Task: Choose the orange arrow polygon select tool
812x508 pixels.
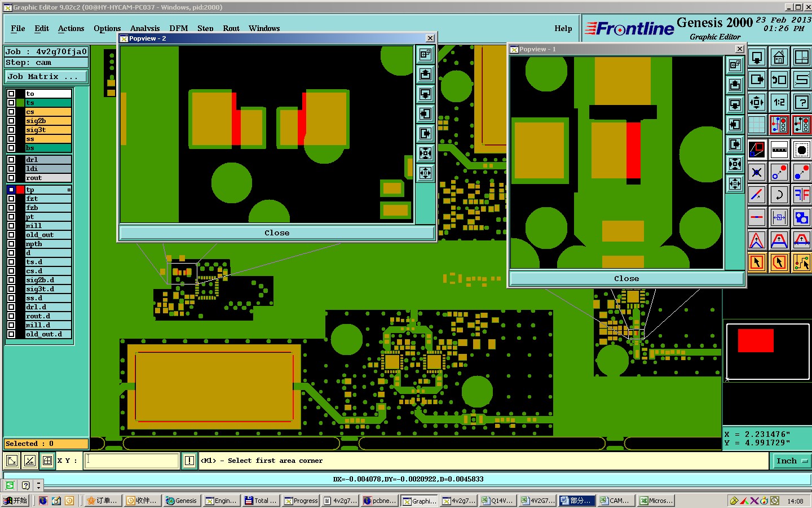Action: coord(779,262)
